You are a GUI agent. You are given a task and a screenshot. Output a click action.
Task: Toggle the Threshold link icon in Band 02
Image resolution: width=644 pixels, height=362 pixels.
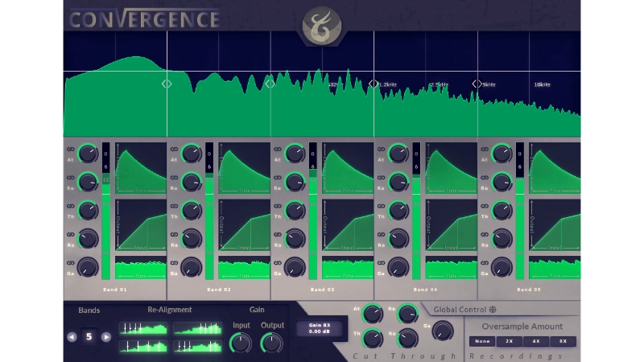point(174,206)
